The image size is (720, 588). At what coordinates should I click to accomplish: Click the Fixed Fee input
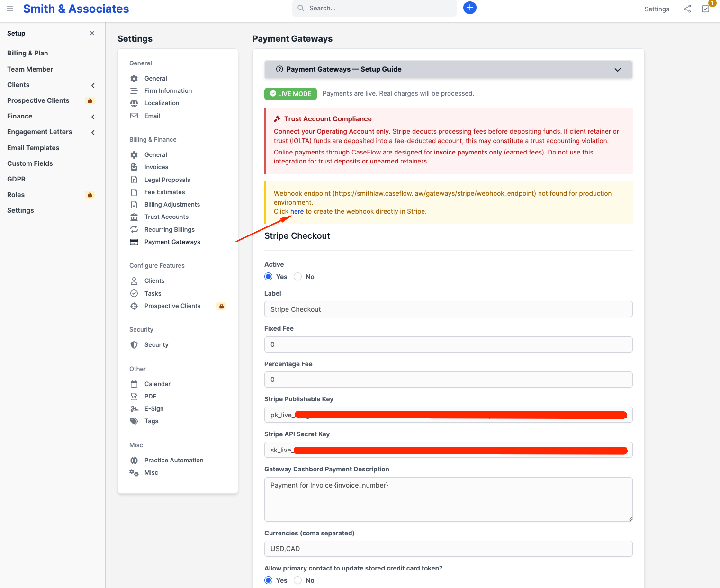pyautogui.click(x=448, y=344)
